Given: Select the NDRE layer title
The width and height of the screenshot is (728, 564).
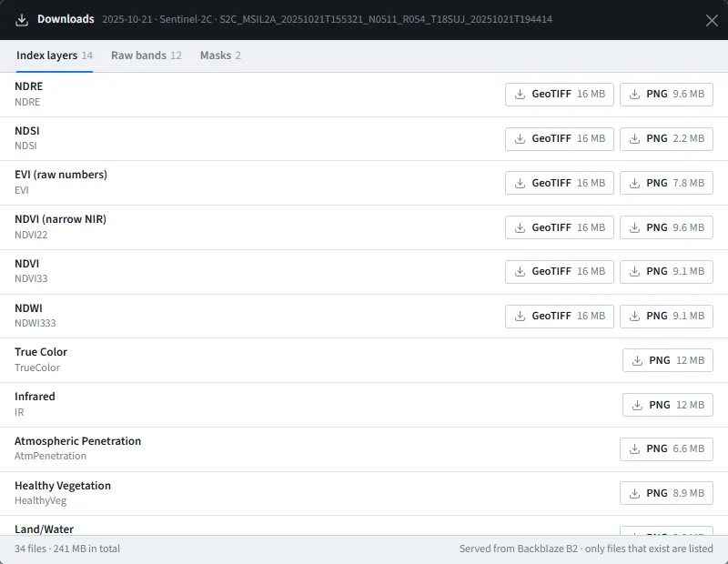Looking at the screenshot, I should [x=29, y=86].
